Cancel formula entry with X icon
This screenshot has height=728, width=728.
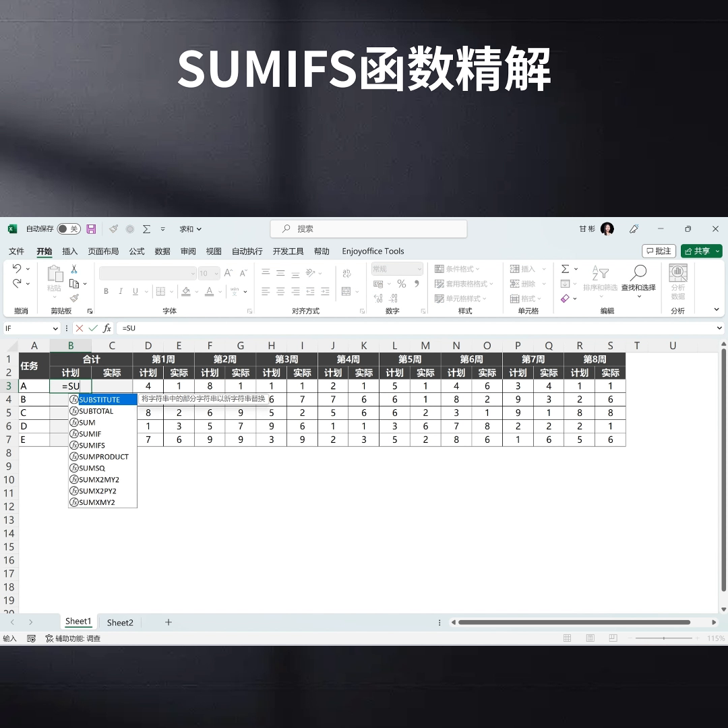point(80,328)
